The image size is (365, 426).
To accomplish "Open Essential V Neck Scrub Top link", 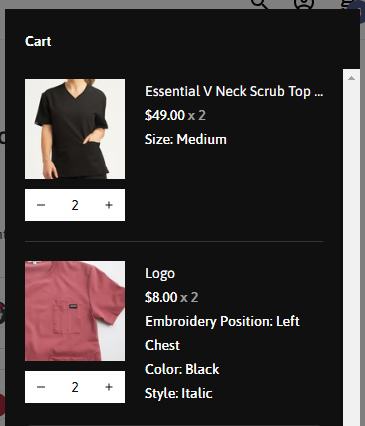I will tap(234, 91).
